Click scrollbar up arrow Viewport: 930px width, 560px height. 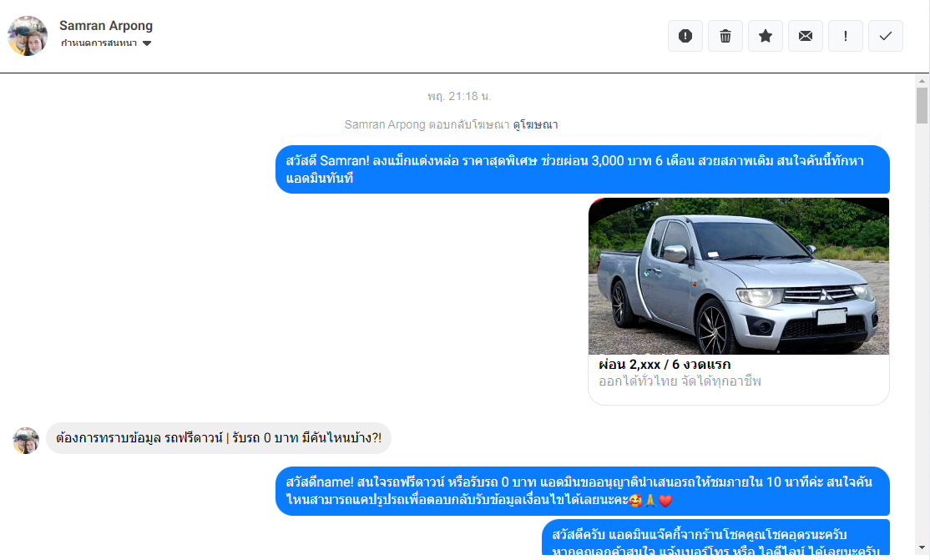[922, 81]
